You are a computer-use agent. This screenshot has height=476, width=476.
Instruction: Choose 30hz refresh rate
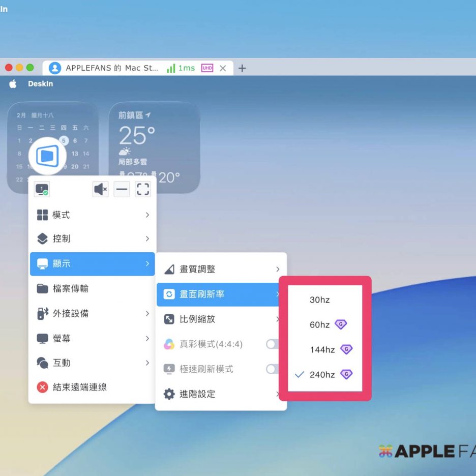pos(320,300)
